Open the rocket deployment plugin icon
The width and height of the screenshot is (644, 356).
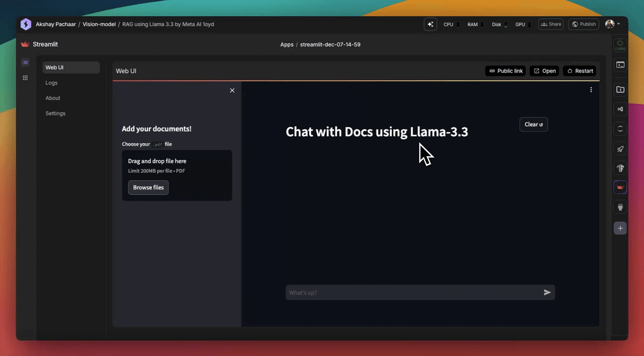620,149
